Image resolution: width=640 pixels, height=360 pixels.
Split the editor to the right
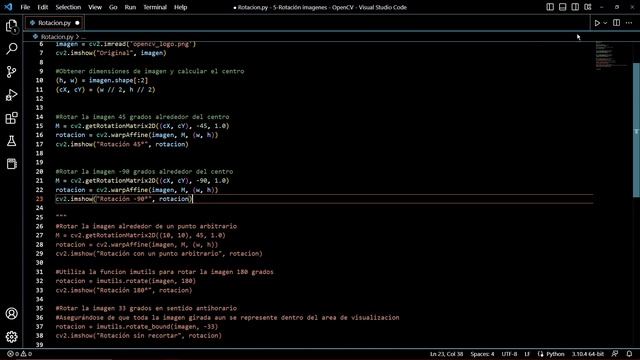tap(616, 23)
